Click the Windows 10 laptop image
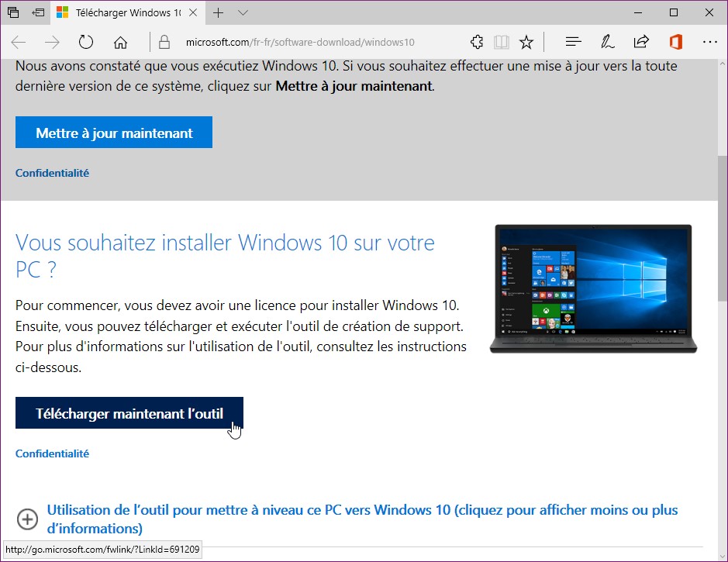The height and width of the screenshot is (562, 728). pyautogui.click(x=593, y=288)
